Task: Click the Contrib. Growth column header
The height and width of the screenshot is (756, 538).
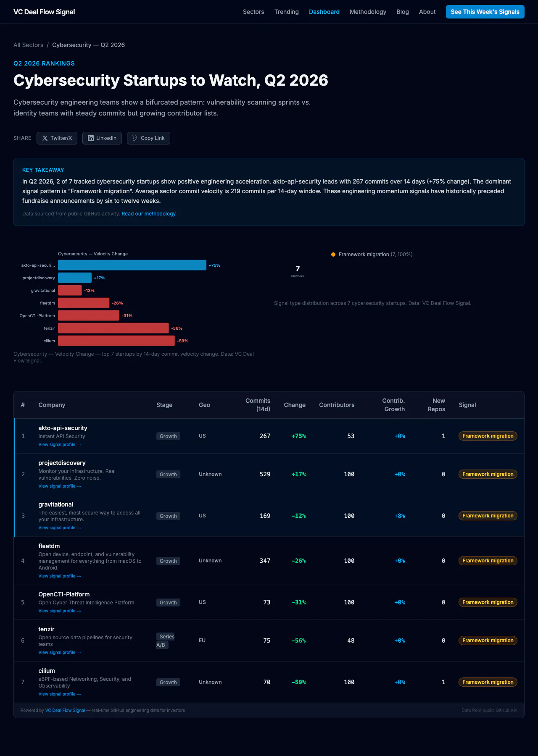Action: pos(394,405)
